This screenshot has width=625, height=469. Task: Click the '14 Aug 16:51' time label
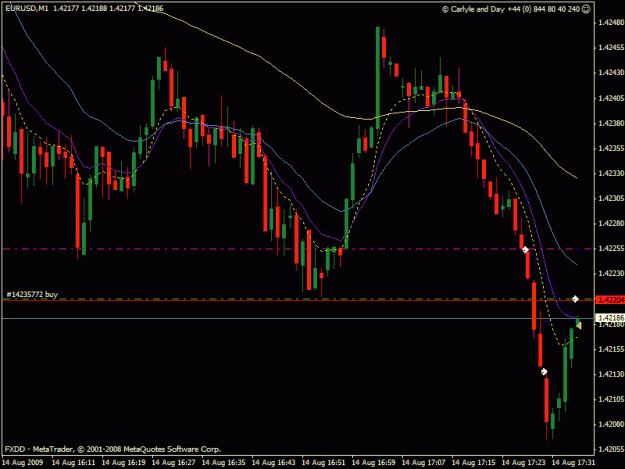point(324,463)
